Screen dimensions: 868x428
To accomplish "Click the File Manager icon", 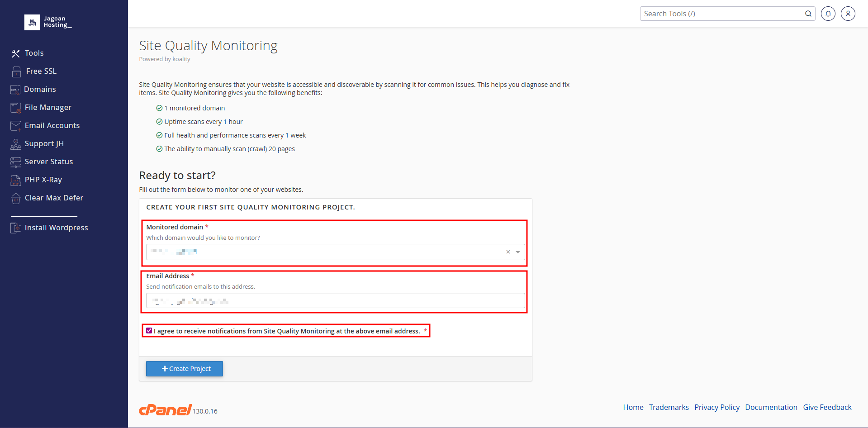I will [16, 107].
